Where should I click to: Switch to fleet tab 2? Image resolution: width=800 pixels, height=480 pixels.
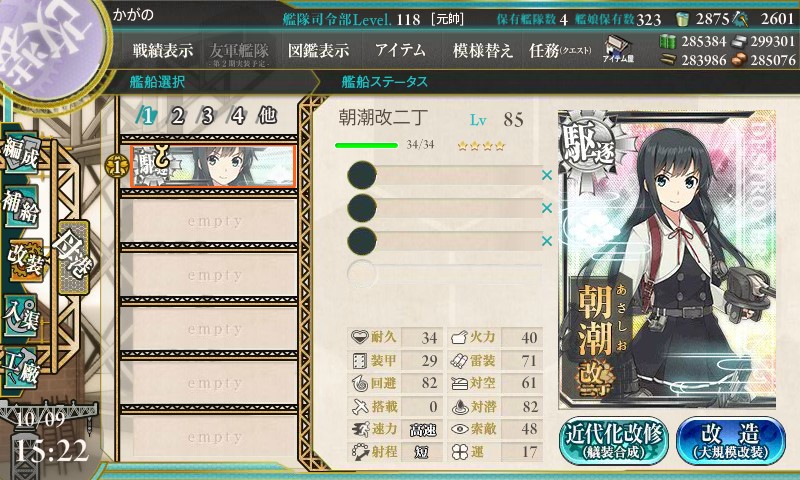pyautogui.click(x=177, y=116)
